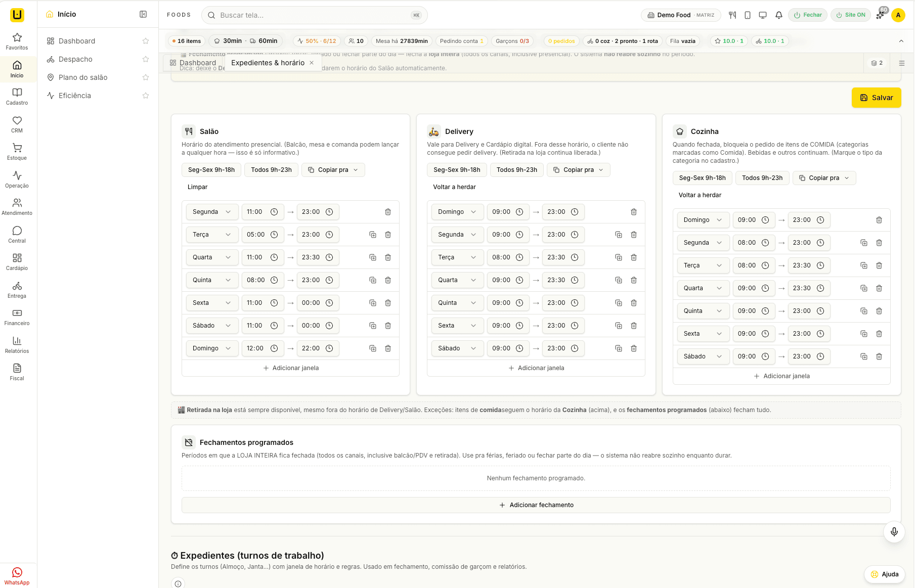915x588 pixels.
Task: Click Adicionar fechamento button
Action: pos(536,505)
